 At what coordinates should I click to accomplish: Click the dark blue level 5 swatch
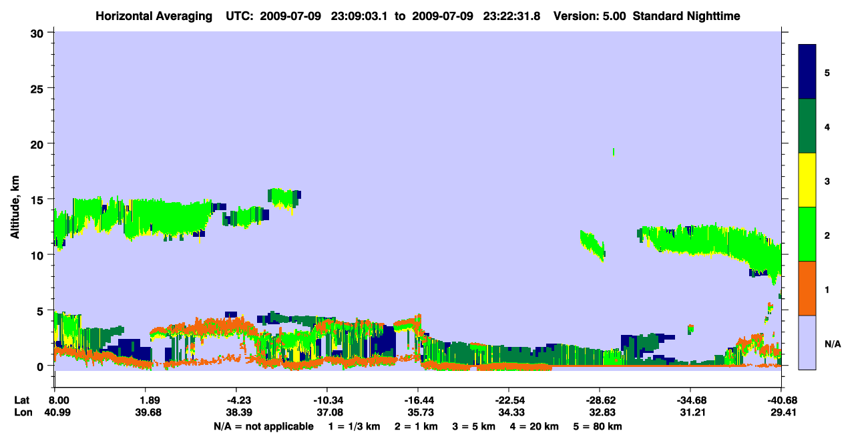point(807,72)
